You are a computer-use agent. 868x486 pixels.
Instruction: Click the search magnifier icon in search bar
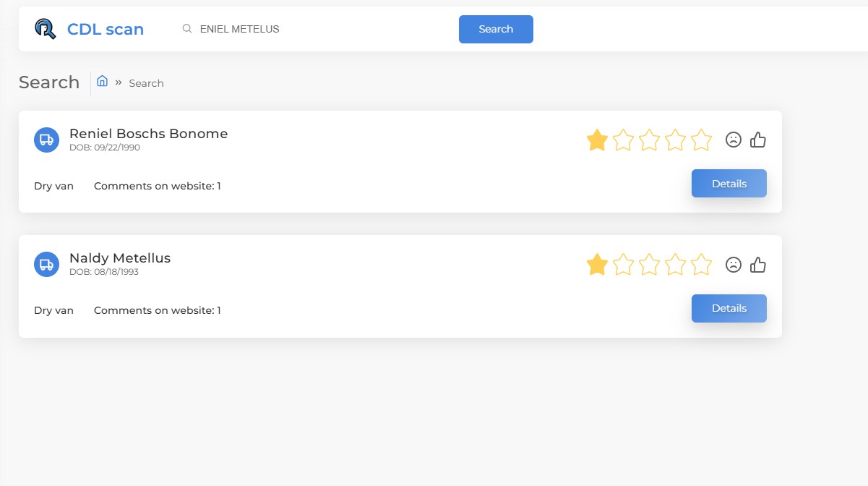[187, 29]
